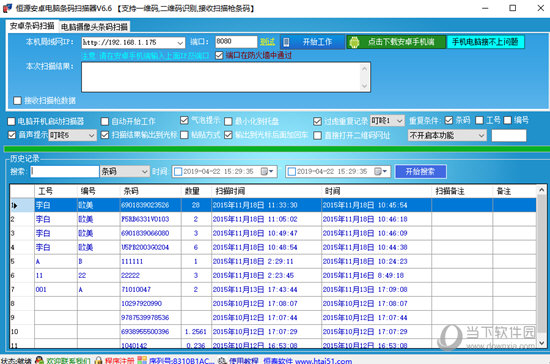Image resolution: width=550 pixels, height=364 pixels.
Task: Click 手机电脑连不上问题 button
Action: (485, 42)
